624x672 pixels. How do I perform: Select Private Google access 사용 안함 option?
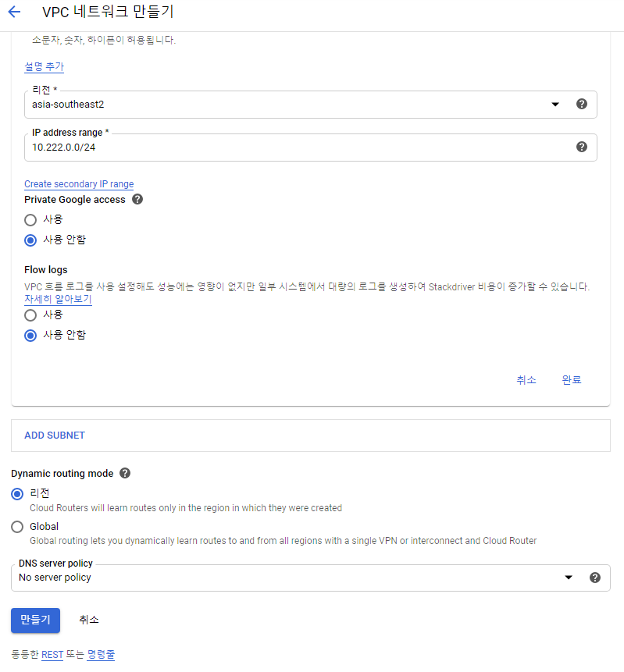(x=30, y=240)
